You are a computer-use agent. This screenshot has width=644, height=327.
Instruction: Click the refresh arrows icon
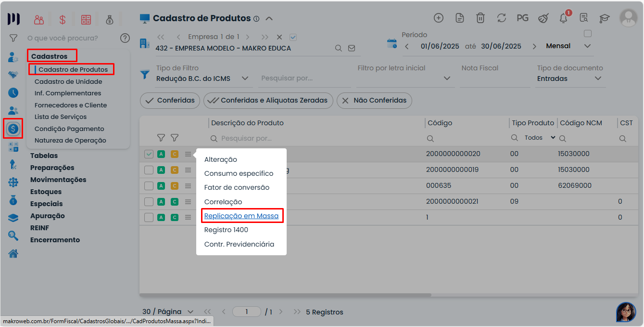point(502,18)
